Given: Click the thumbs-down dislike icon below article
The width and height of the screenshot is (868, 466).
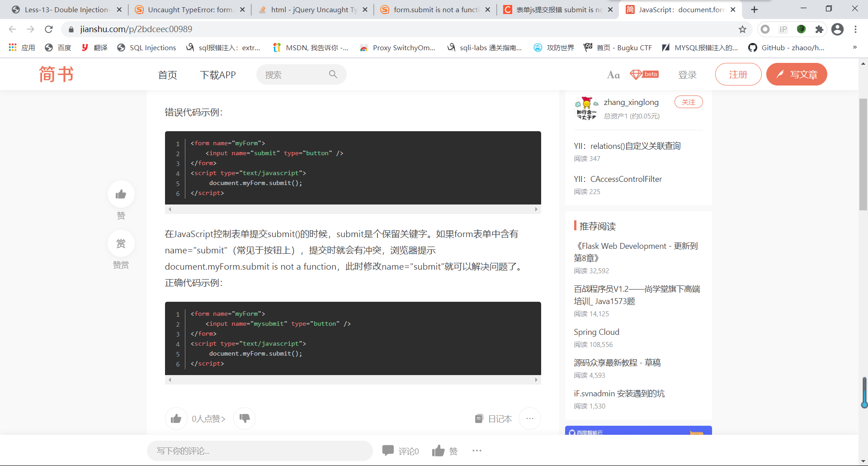Looking at the screenshot, I should (x=245, y=418).
